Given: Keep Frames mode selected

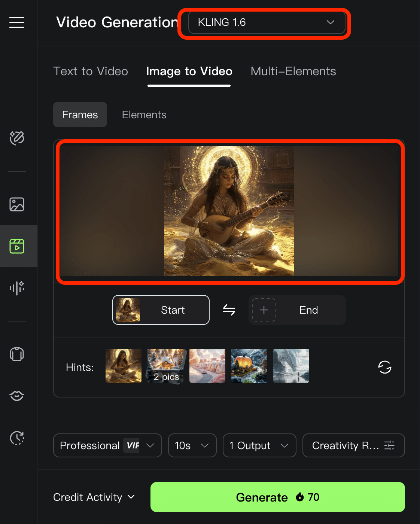Looking at the screenshot, I should [x=80, y=115].
